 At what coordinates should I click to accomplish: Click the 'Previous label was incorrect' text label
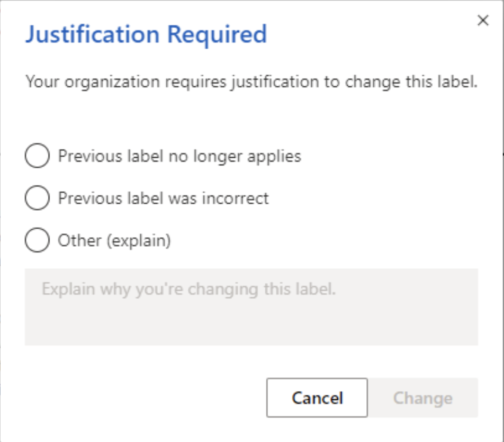click(x=163, y=198)
